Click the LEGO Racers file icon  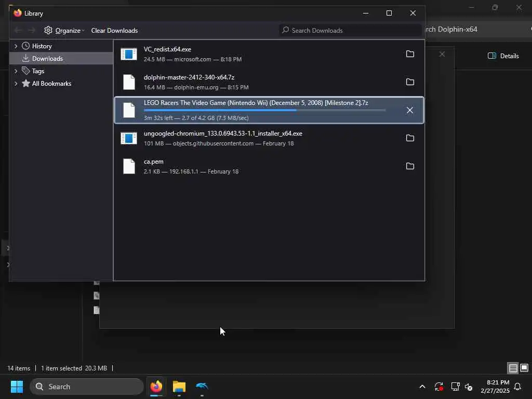[x=129, y=110]
